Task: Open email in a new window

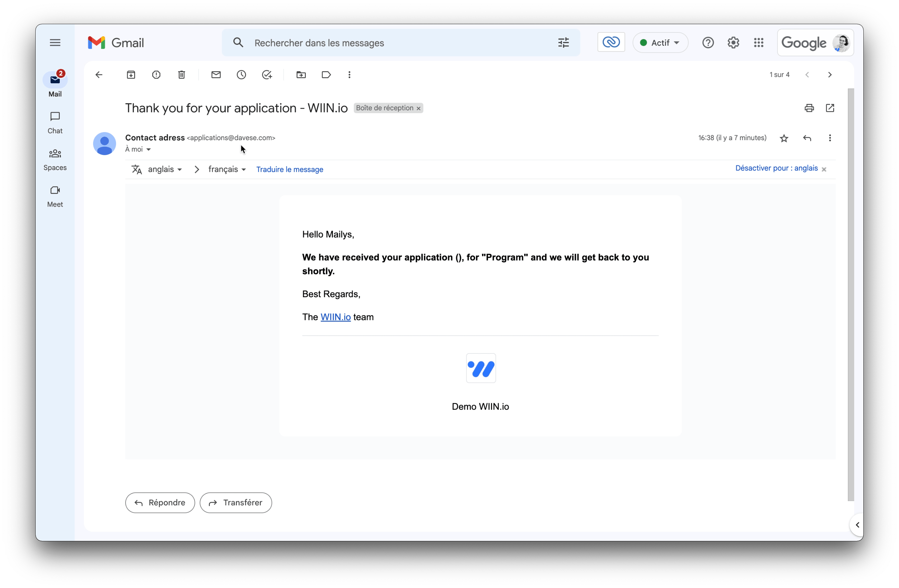Action: click(x=829, y=108)
